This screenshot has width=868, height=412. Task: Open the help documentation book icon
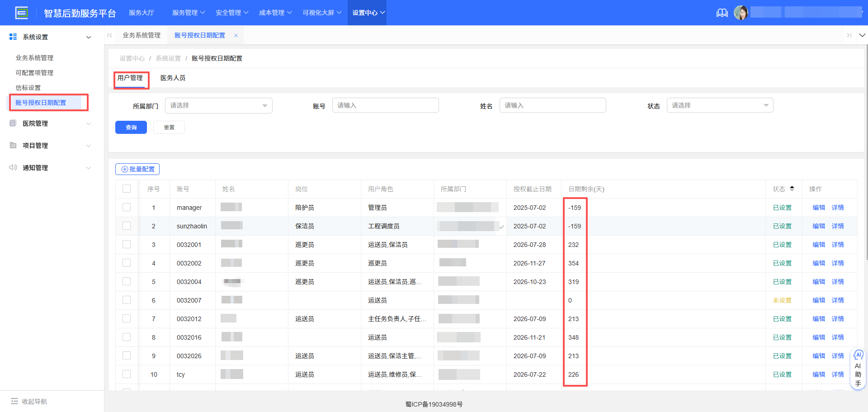pos(722,13)
